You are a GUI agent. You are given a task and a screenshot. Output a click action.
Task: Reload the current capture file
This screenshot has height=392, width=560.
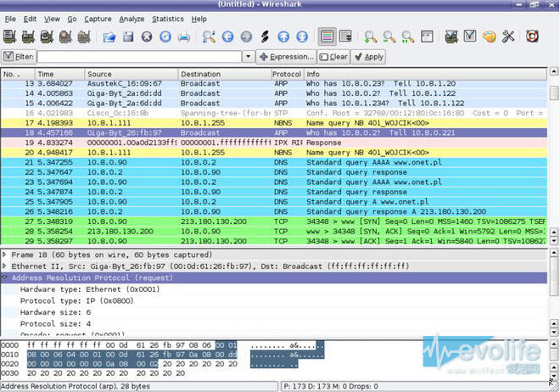(165, 36)
